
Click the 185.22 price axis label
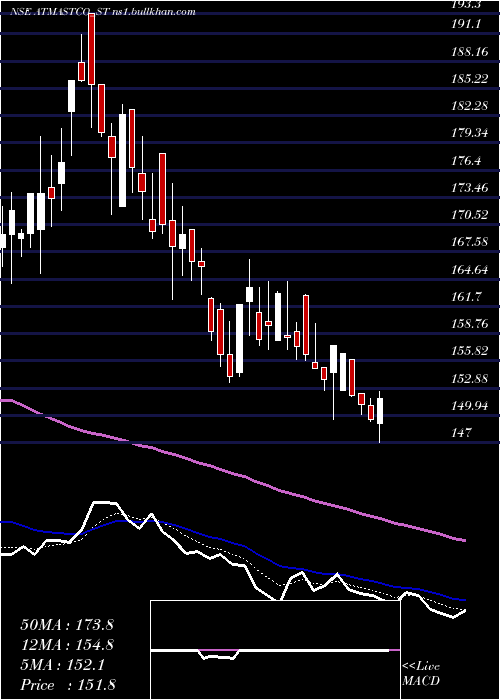tap(470, 79)
